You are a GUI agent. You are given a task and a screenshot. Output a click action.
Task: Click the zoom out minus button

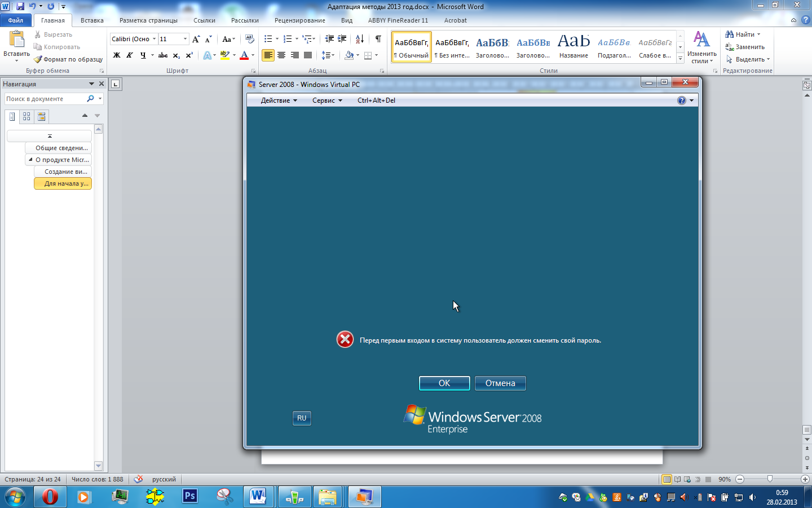pos(740,479)
